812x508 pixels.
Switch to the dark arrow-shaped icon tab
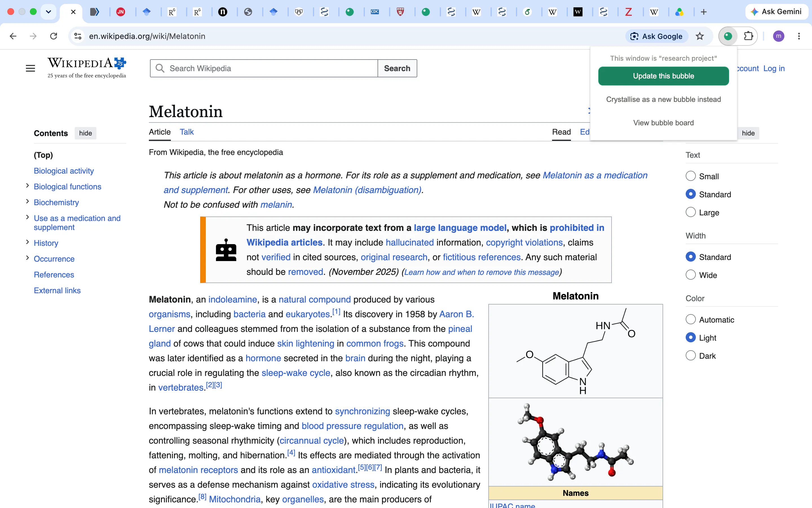pyautogui.click(x=95, y=12)
